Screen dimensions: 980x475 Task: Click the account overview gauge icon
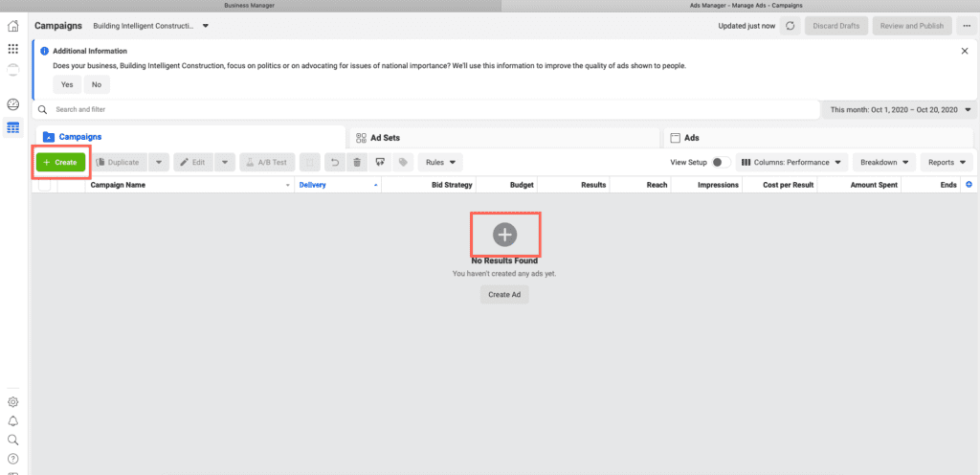click(x=12, y=103)
